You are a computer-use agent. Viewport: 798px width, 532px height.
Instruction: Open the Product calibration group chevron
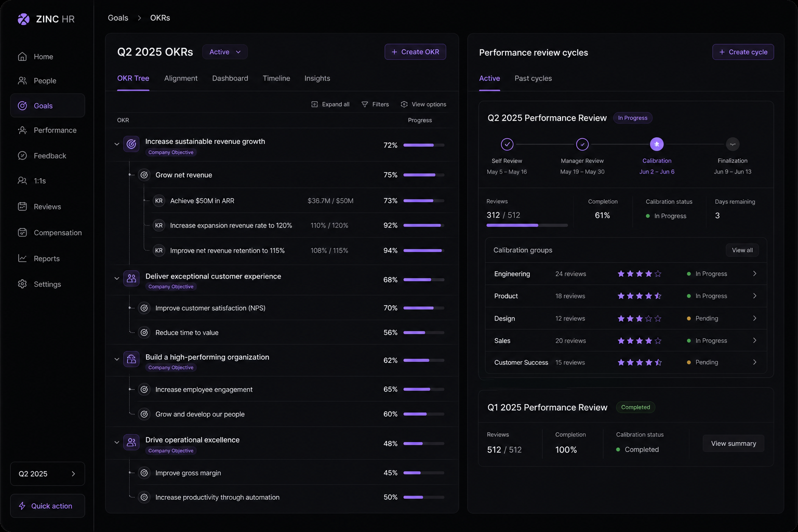pos(755,296)
